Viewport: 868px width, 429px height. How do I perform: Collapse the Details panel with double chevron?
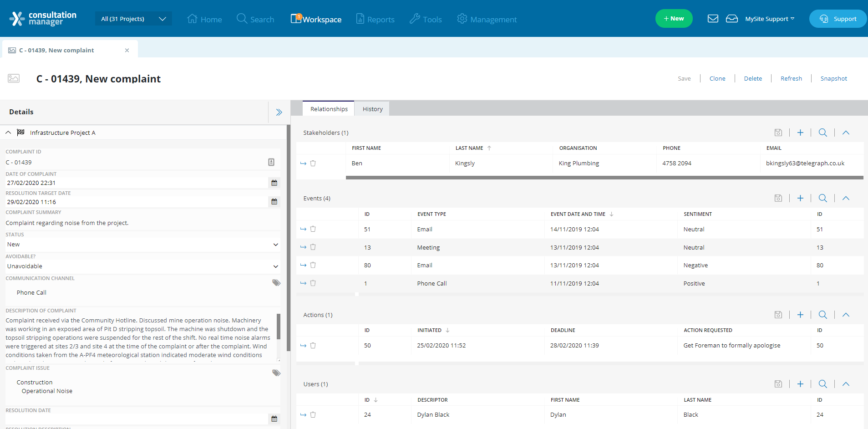tap(279, 112)
